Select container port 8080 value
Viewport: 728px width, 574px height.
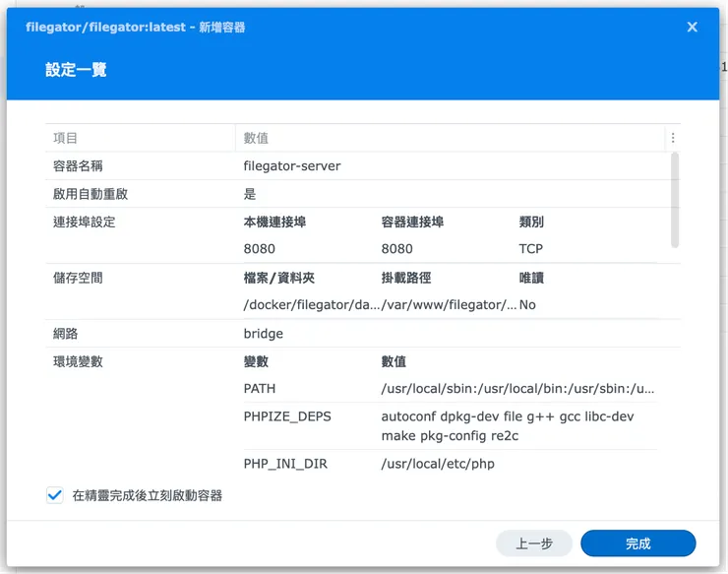point(397,249)
